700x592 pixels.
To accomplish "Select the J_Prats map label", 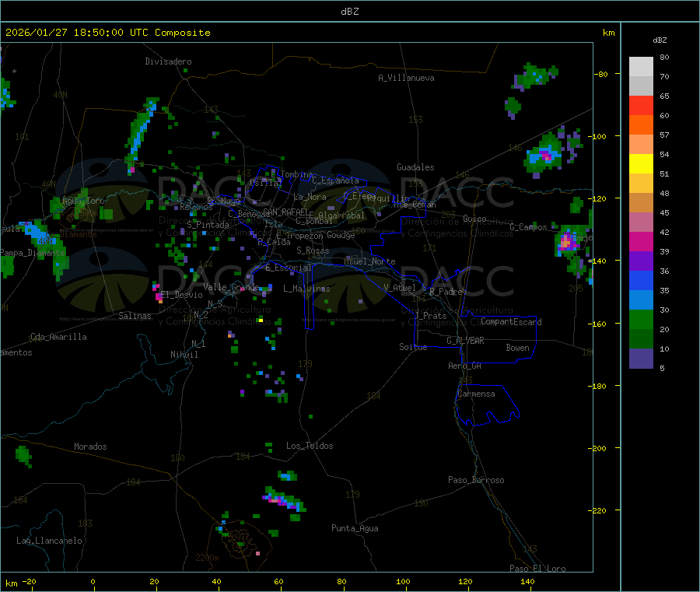I will [431, 316].
